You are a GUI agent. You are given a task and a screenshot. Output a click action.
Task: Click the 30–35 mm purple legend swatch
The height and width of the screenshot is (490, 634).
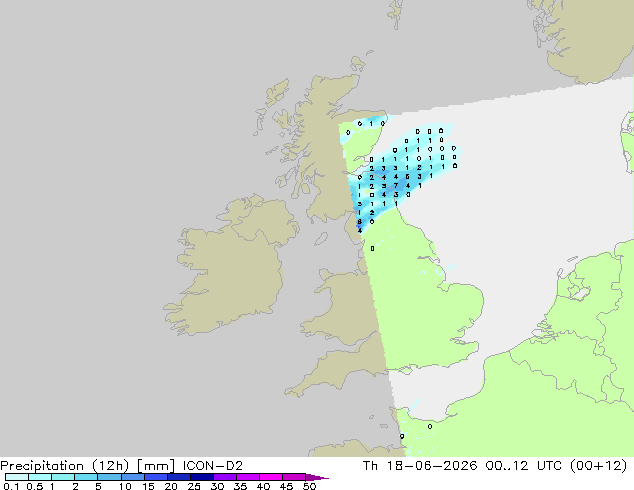[225, 477]
